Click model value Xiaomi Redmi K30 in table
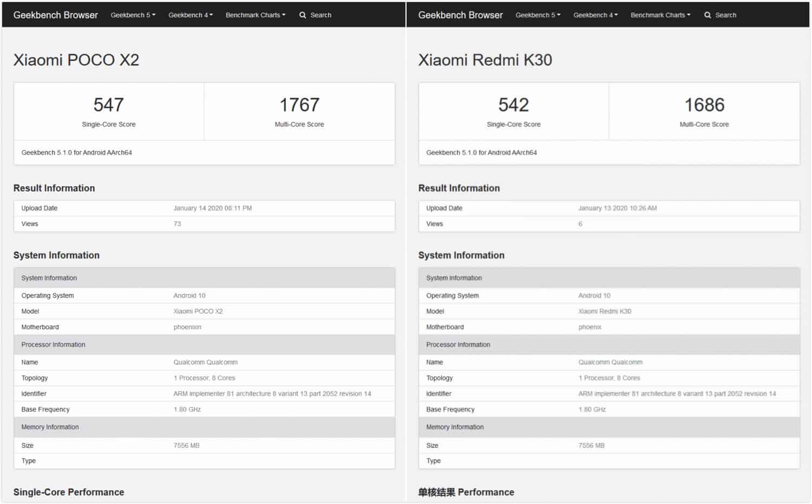 pyautogui.click(x=605, y=311)
